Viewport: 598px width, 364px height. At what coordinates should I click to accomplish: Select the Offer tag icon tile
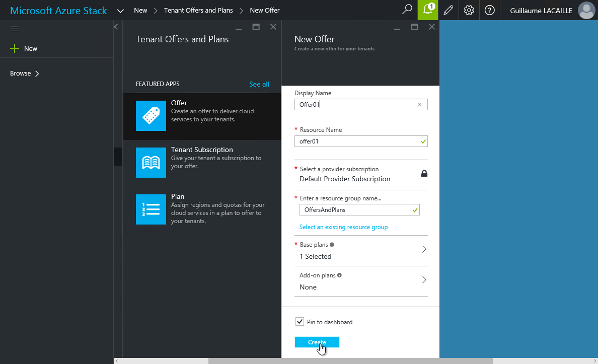point(151,116)
